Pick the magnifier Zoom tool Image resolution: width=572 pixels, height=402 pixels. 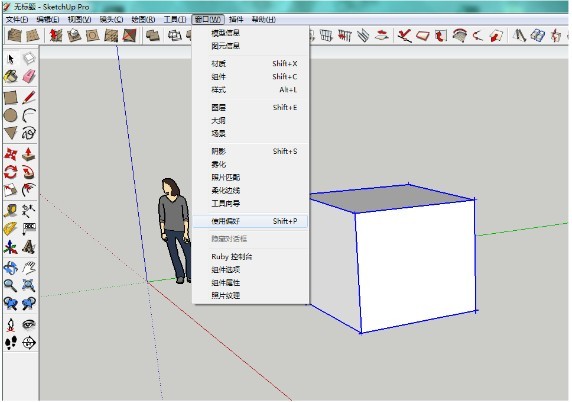(x=11, y=285)
